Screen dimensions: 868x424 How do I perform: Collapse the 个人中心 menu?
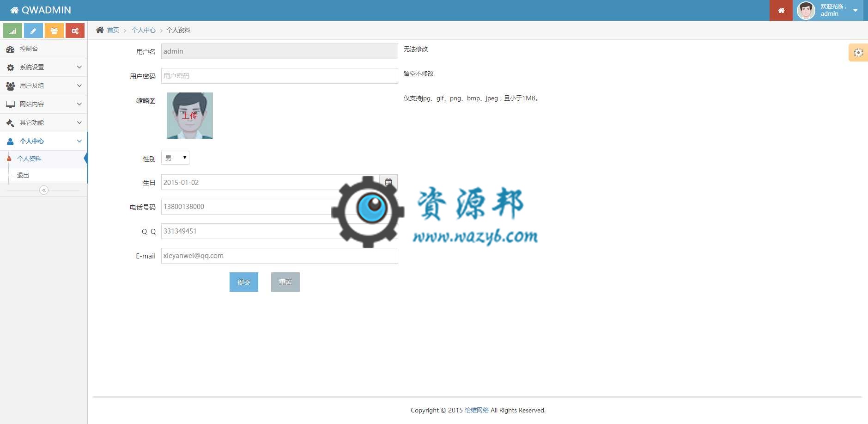[x=44, y=141]
